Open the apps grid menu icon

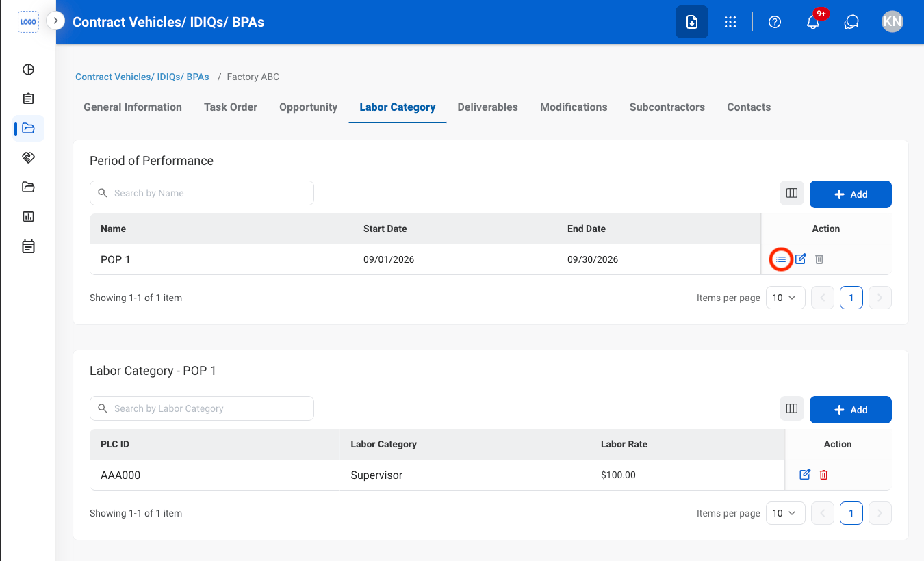pyautogui.click(x=730, y=22)
